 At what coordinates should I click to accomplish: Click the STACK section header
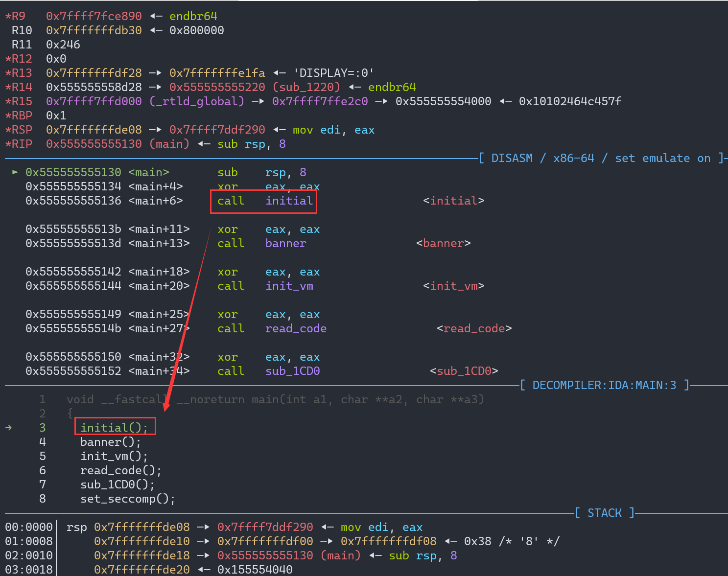[x=605, y=513]
